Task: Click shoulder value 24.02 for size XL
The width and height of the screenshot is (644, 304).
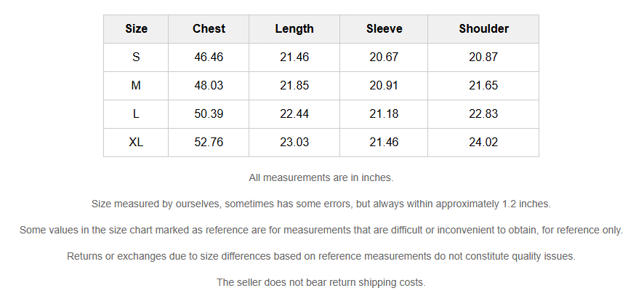Action: click(x=483, y=142)
